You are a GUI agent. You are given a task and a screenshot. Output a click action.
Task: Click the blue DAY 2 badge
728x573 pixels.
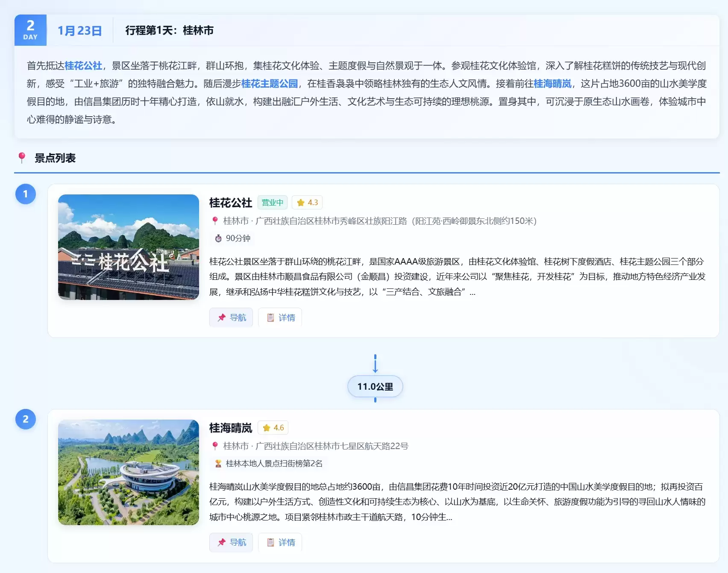click(30, 30)
